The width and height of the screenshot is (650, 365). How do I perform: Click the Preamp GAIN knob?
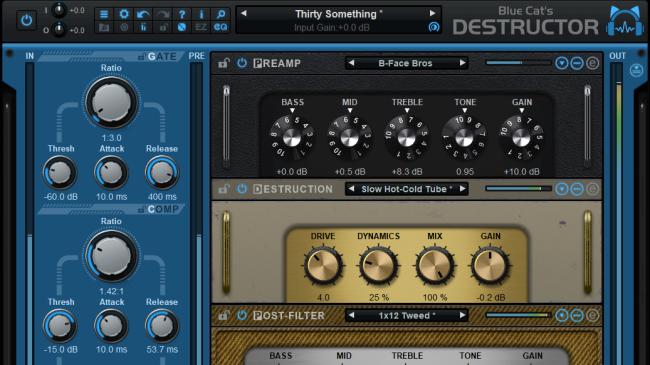(x=521, y=138)
